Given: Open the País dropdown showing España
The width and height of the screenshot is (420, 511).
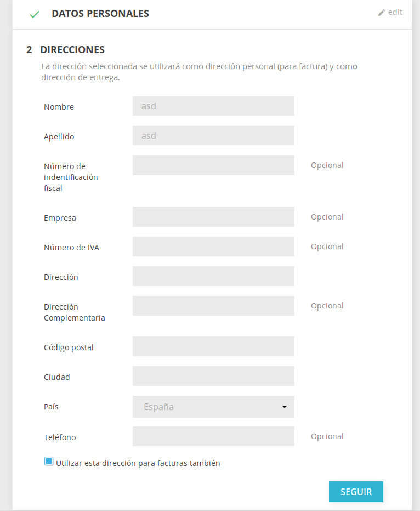Looking at the screenshot, I should (208, 407).
